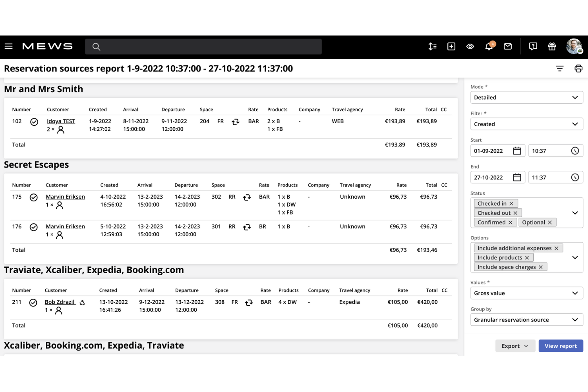588x392 pixels.
Task: Open calendar picker for Start date
Action: [x=517, y=151]
